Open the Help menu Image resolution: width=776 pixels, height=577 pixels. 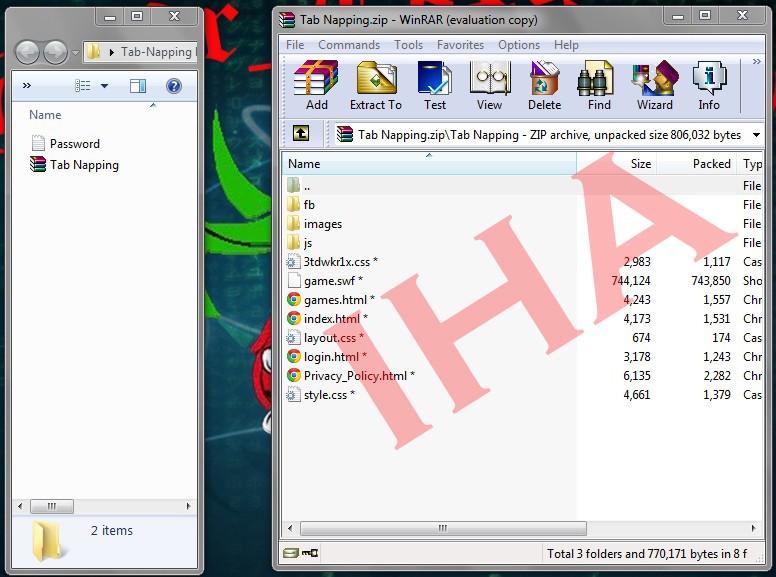pos(566,45)
